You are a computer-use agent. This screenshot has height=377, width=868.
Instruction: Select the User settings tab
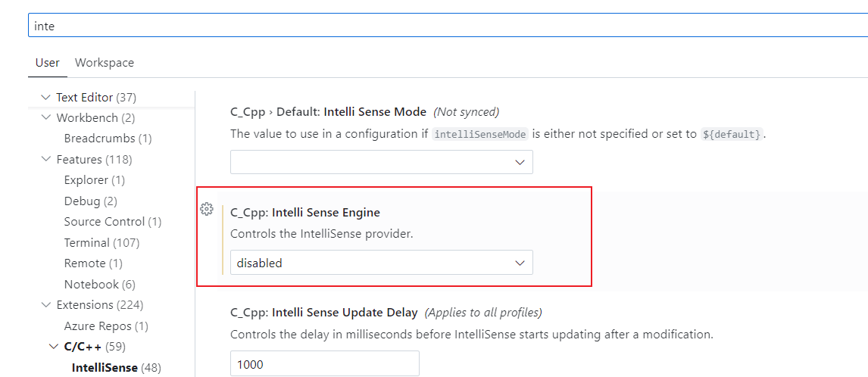pos(48,63)
